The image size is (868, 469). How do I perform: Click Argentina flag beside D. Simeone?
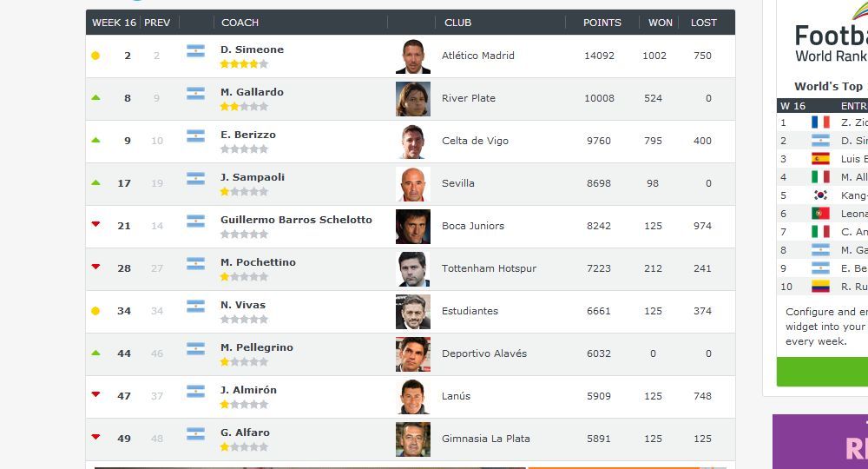coord(195,51)
